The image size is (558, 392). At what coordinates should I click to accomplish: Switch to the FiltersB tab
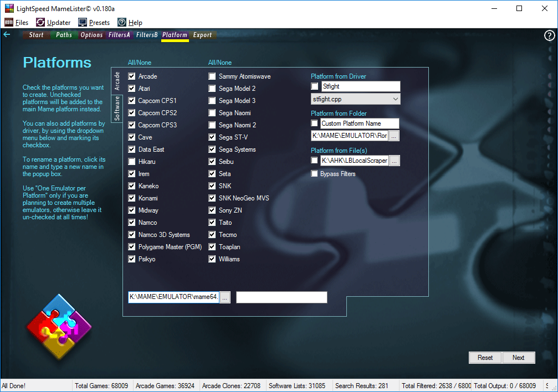147,35
